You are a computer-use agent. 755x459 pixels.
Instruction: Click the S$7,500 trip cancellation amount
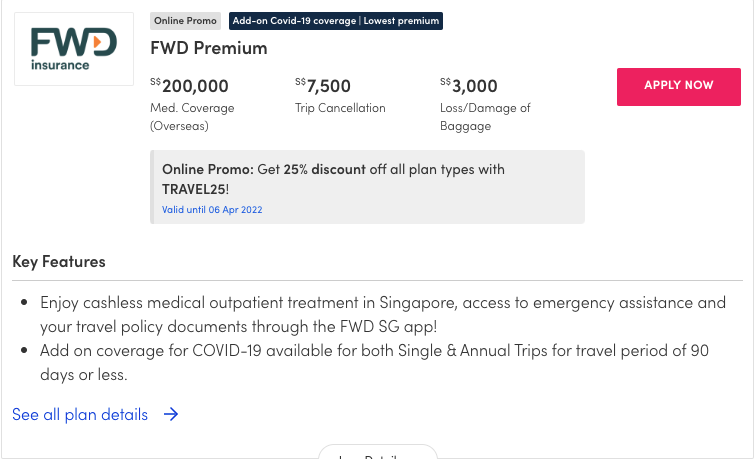pos(323,86)
